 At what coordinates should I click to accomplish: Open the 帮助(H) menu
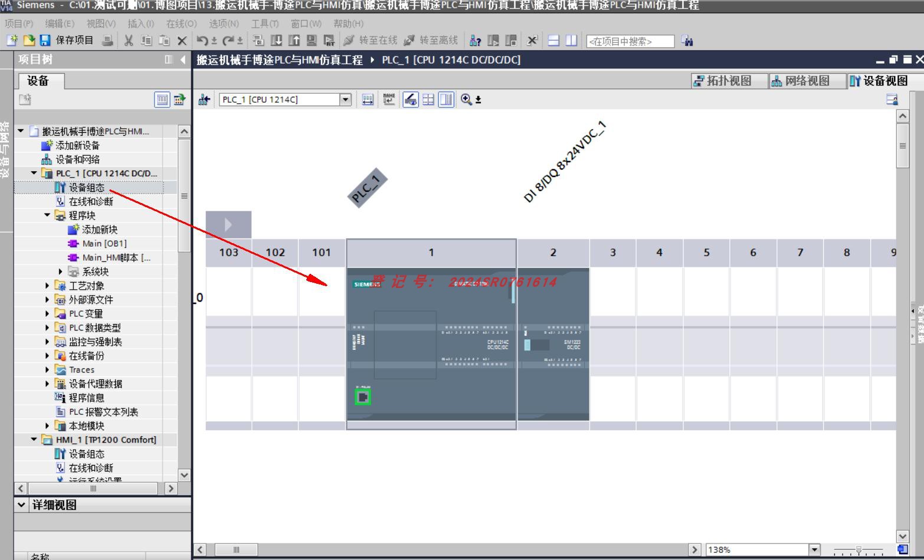click(x=349, y=24)
